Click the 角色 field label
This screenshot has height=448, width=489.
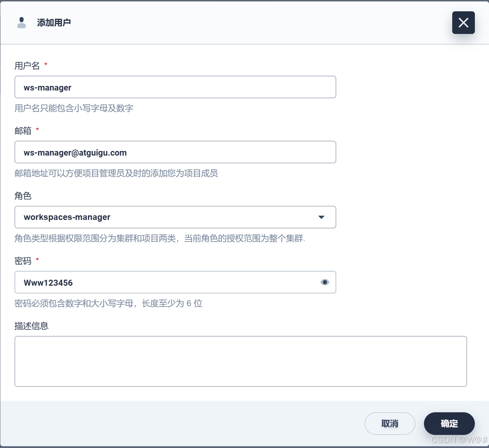[x=23, y=196]
